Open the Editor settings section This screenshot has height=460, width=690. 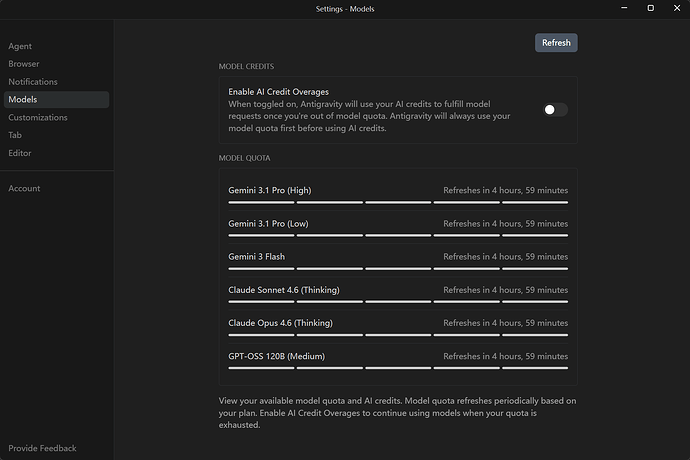pos(20,153)
